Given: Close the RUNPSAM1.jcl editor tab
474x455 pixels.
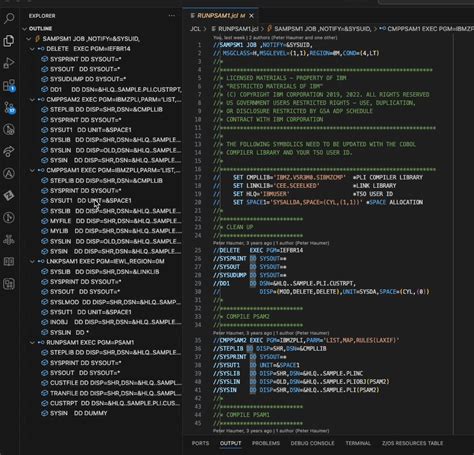Looking at the screenshot, I should point(252,16).
